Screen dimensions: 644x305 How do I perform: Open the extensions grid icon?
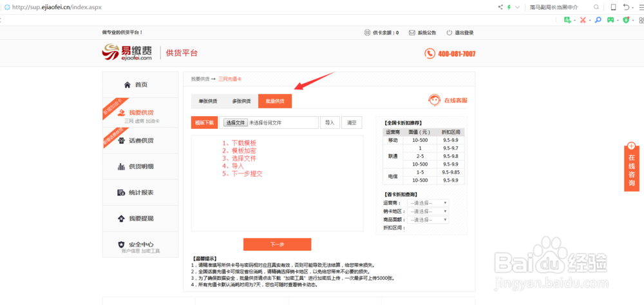click(641, 20)
